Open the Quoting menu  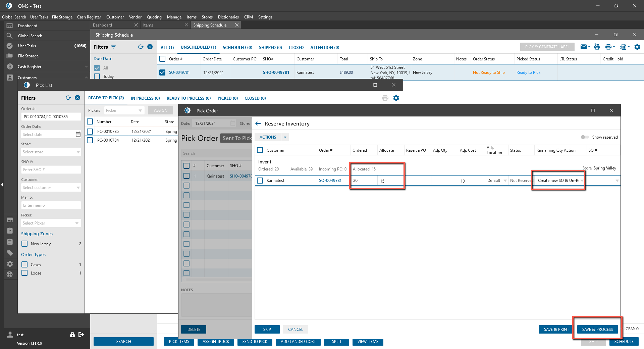click(154, 17)
